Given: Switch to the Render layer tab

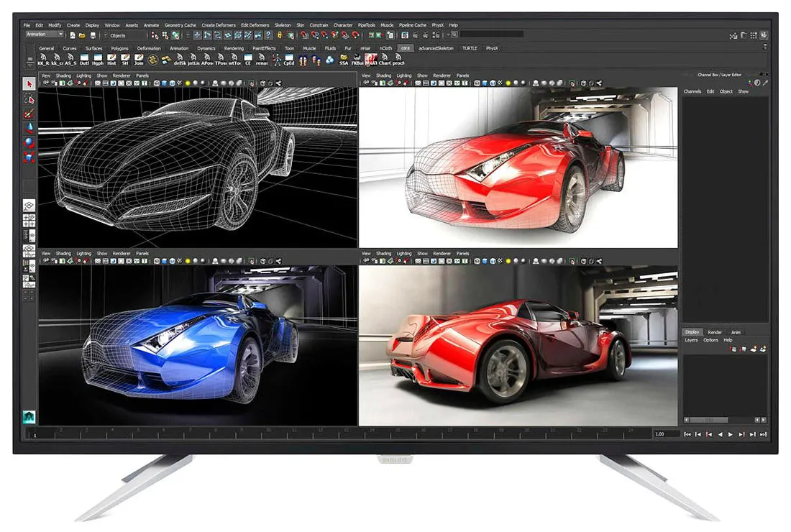Looking at the screenshot, I should pyautogui.click(x=715, y=332).
